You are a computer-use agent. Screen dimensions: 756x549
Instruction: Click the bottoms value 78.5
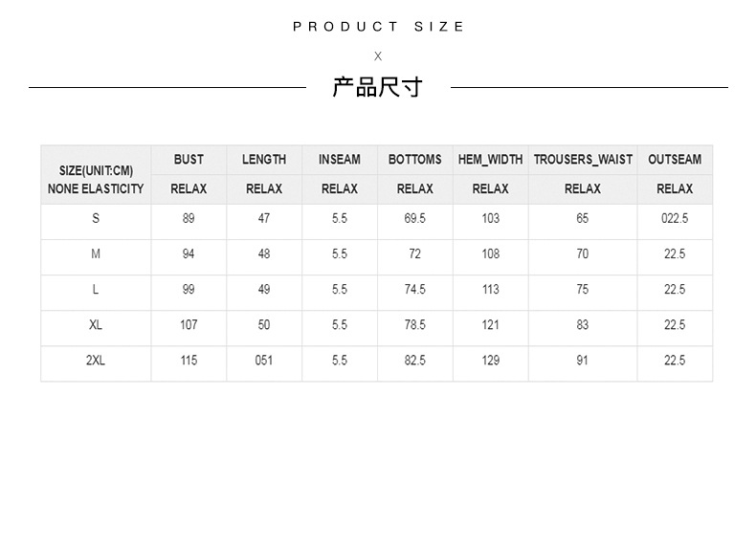click(415, 325)
